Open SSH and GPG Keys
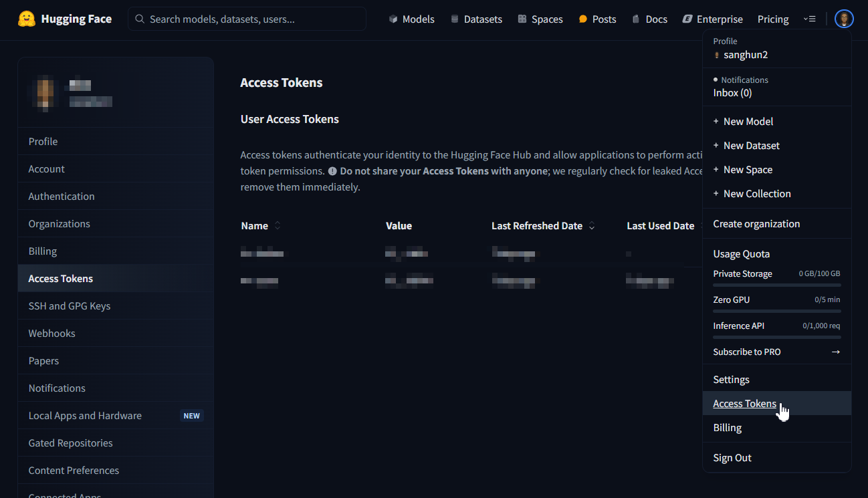The width and height of the screenshot is (868, 498). coord(116,305)
